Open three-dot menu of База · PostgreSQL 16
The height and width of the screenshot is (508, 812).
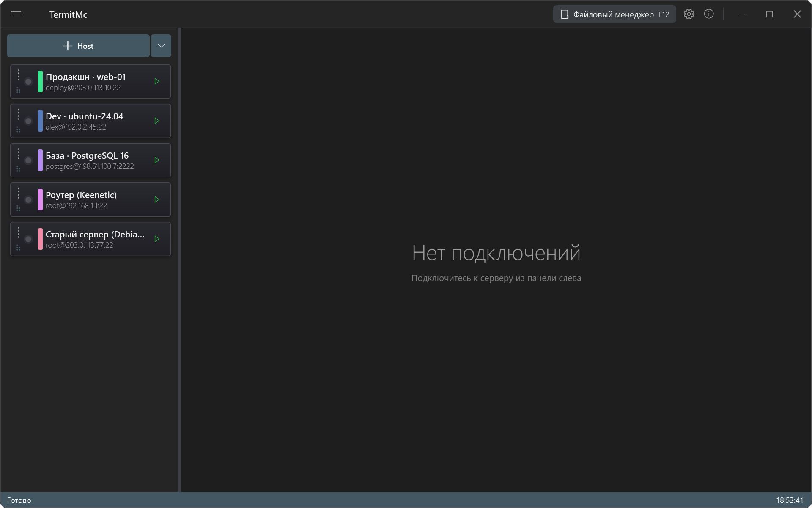pyautogui.click(x=18, y=154)
